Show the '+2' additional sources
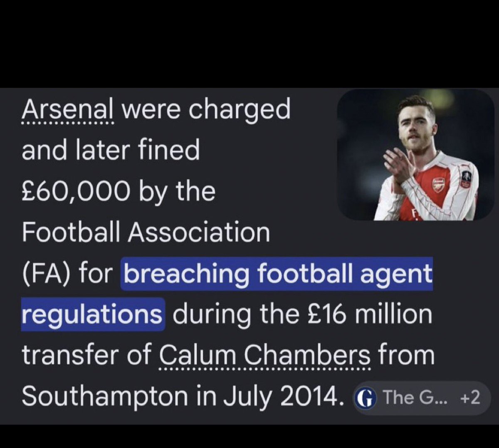 [470, 398]
